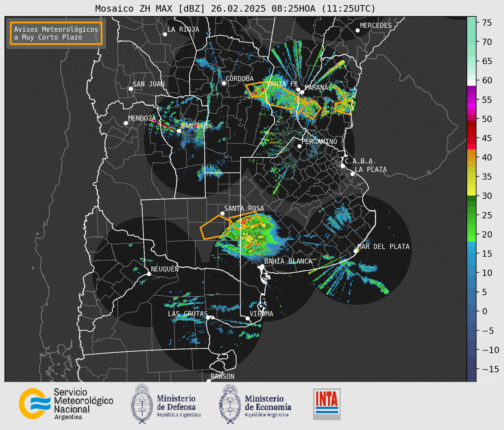
Task: Click the VIEDMA city label
Action: pos(261,314)
